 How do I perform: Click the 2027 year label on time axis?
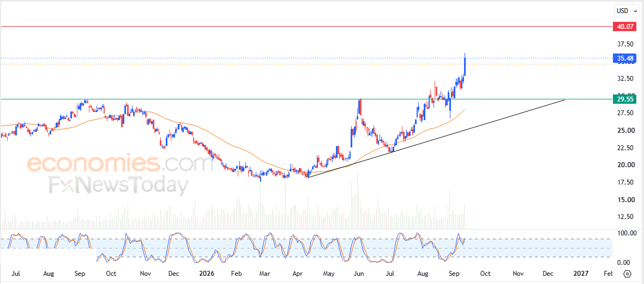click(x=581, y=273)
